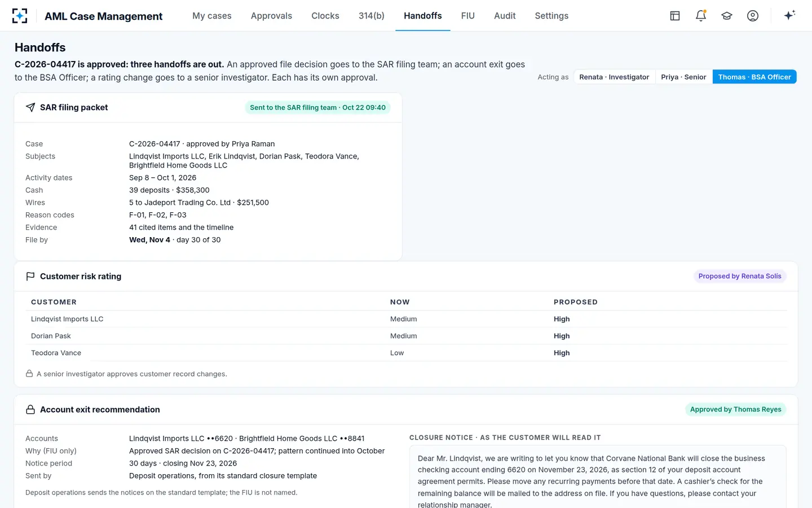Click proposed High rating for Teodora Vance
This screenshot has width=812, height=508.
562,353
